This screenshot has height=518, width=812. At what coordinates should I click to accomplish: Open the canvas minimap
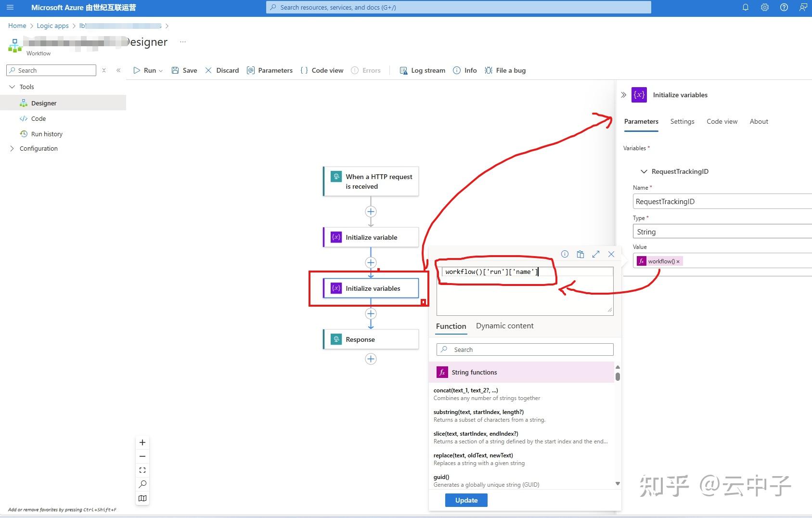pos(142,498)
